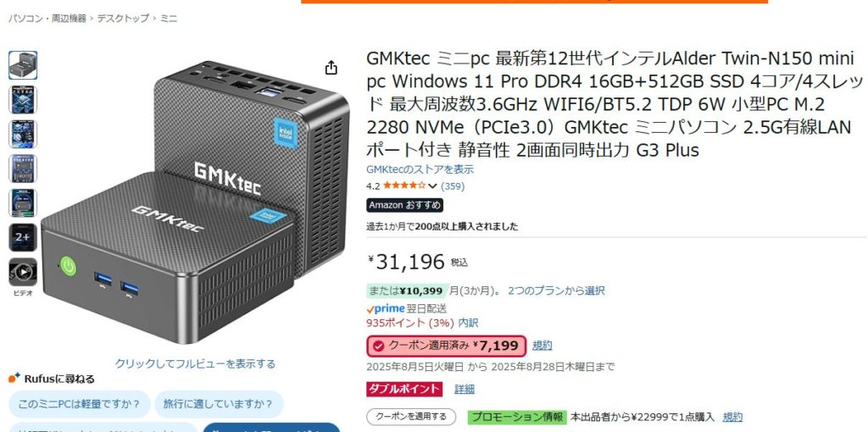
Task: Open the ミニ breadcrumb link
Action: (169, 19)
